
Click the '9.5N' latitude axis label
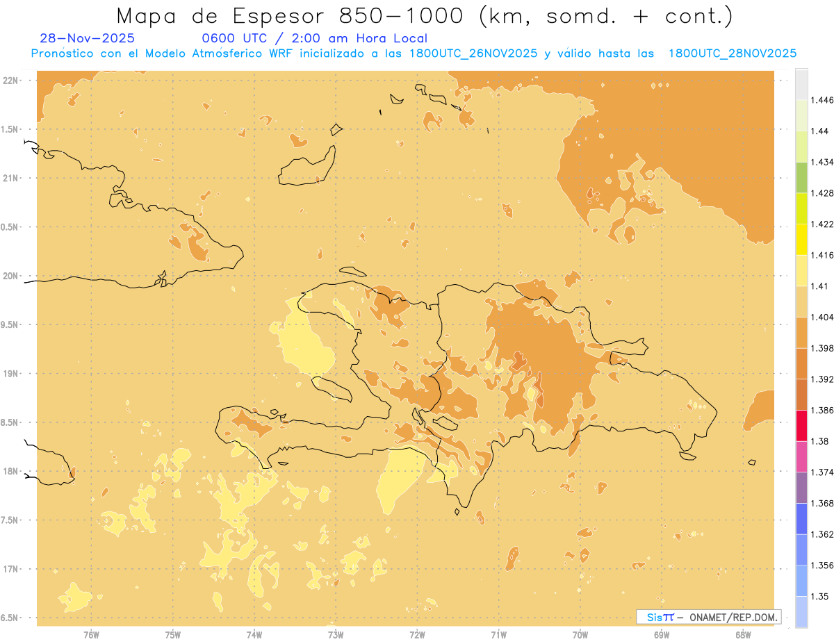[x=10, y=324]
